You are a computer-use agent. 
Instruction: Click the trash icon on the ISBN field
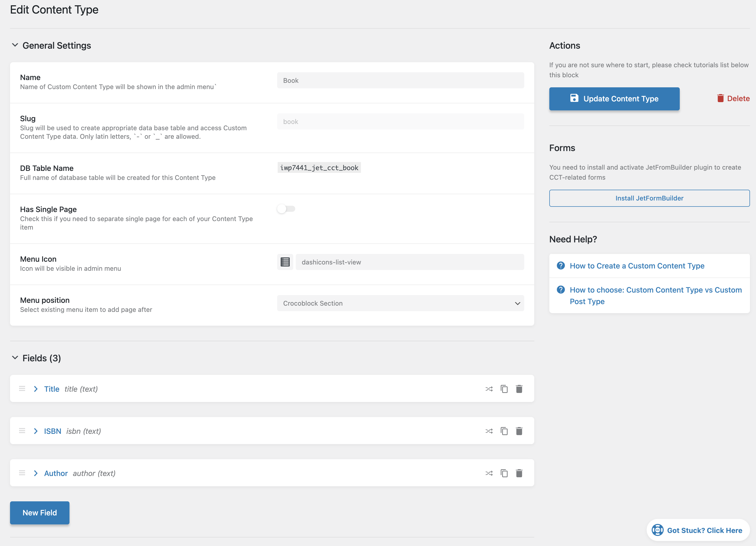tap(519, 431)
